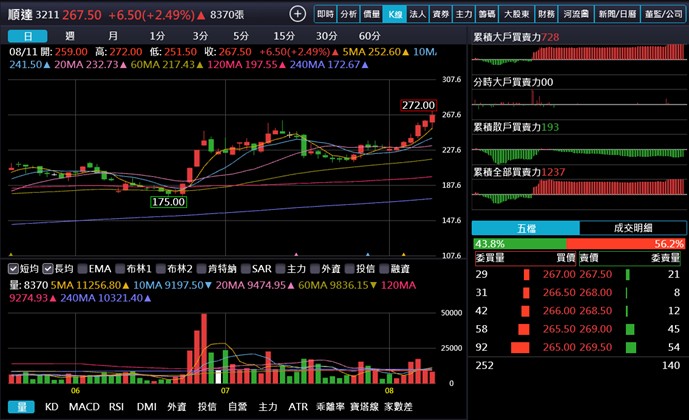Enable the 肯特納 checkbox
689x420 pixels.
click(202, 268)
